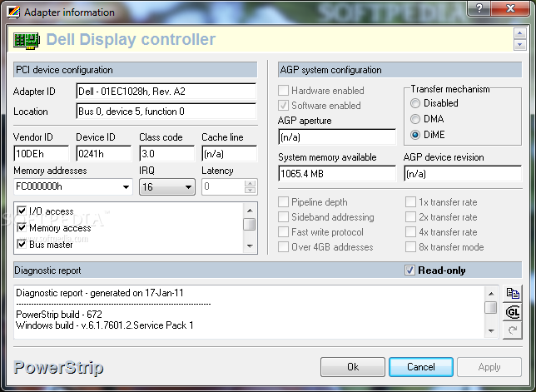Click the Cache line field
Image resolution: width=536 pixels, height=392 pixels.
(230, 154)
